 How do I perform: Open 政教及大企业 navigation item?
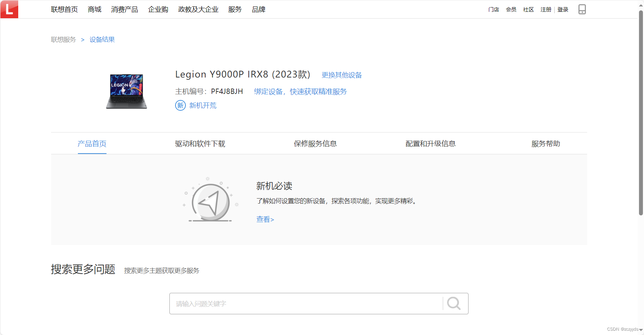[x=198, y=10]
